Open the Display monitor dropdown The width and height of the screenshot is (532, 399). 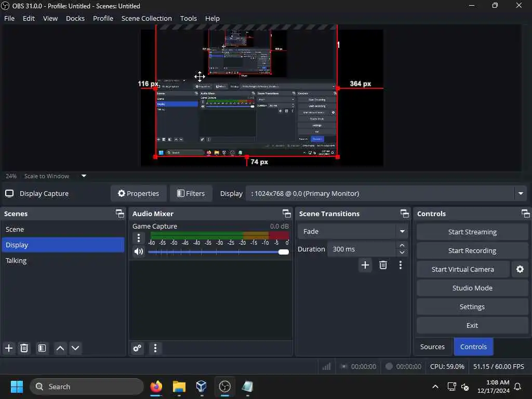[x=386, y=193]
